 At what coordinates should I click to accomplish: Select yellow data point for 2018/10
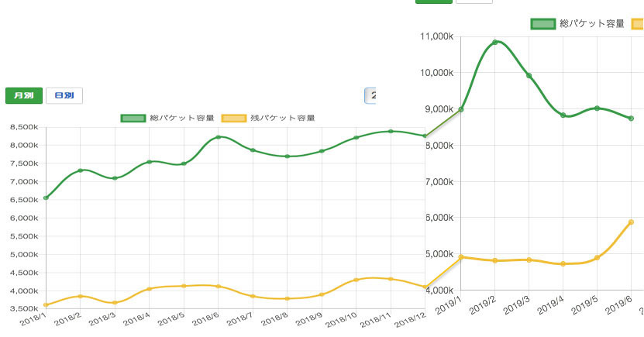356,280
